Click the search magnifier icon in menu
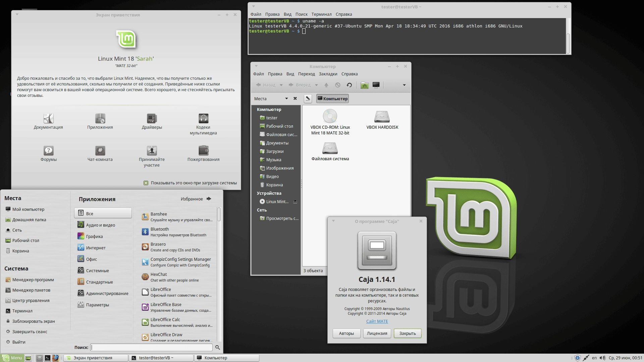This screenshot has width=644, height=362. tap(218, 348)
